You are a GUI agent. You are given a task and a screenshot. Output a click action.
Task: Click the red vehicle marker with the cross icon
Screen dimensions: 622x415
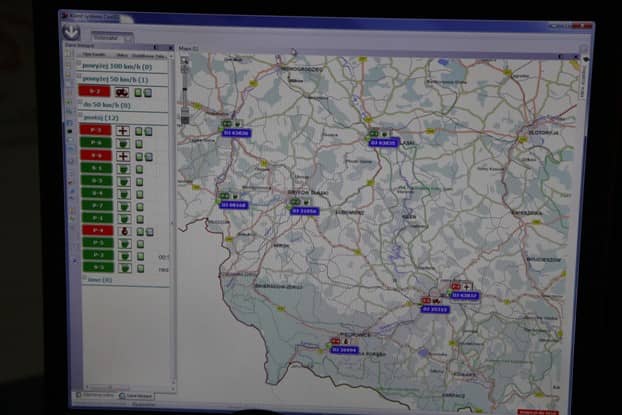click(464, 292)
